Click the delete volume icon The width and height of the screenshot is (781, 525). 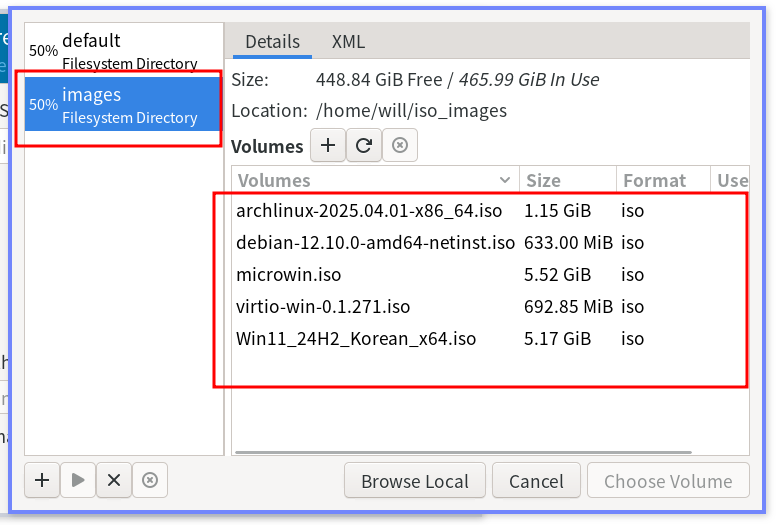(399, 146)
